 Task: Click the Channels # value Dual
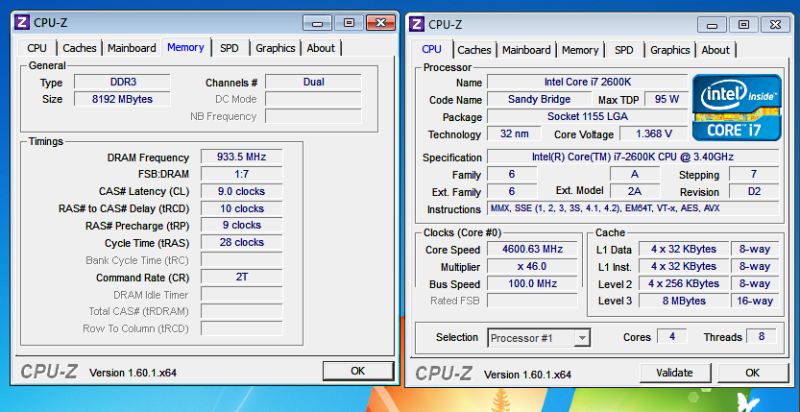pyautogui.click(x=313, y=82)
